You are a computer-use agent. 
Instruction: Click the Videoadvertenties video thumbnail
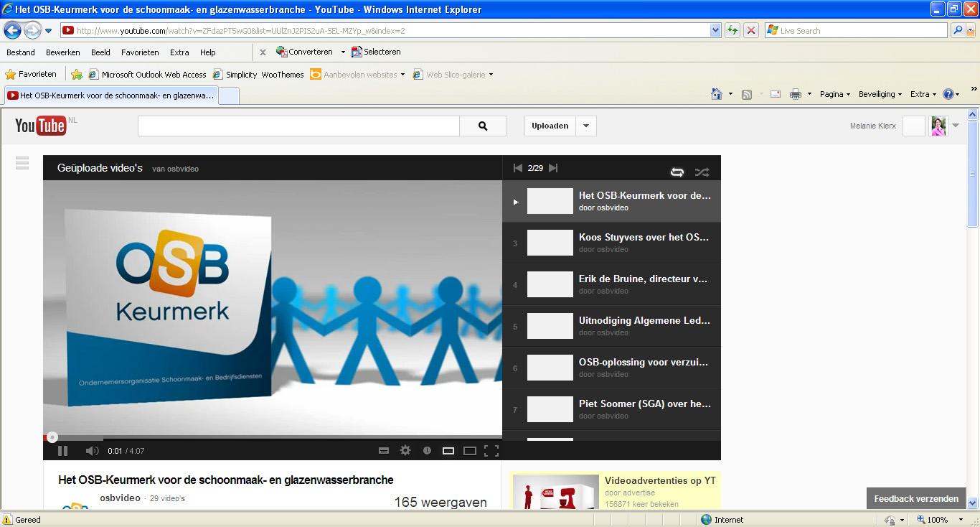click(x=555, y=492)
